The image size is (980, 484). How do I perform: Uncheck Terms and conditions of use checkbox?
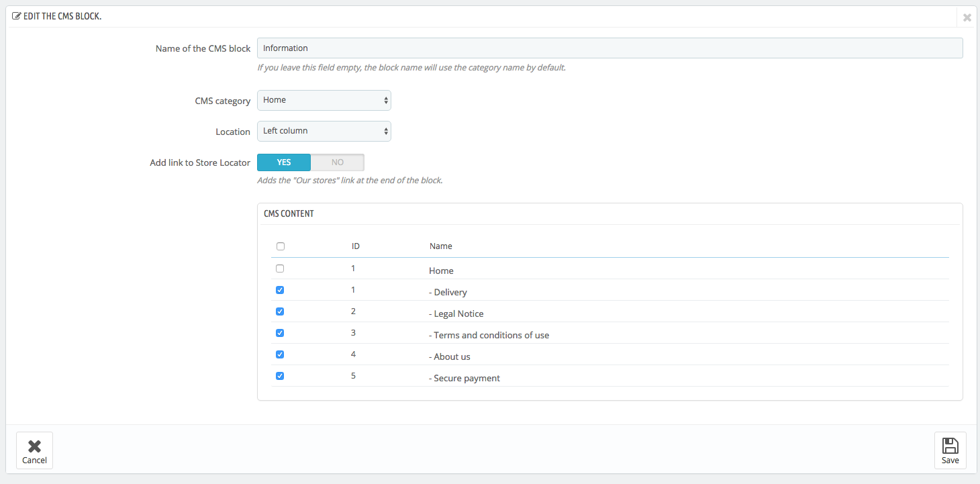280,333
